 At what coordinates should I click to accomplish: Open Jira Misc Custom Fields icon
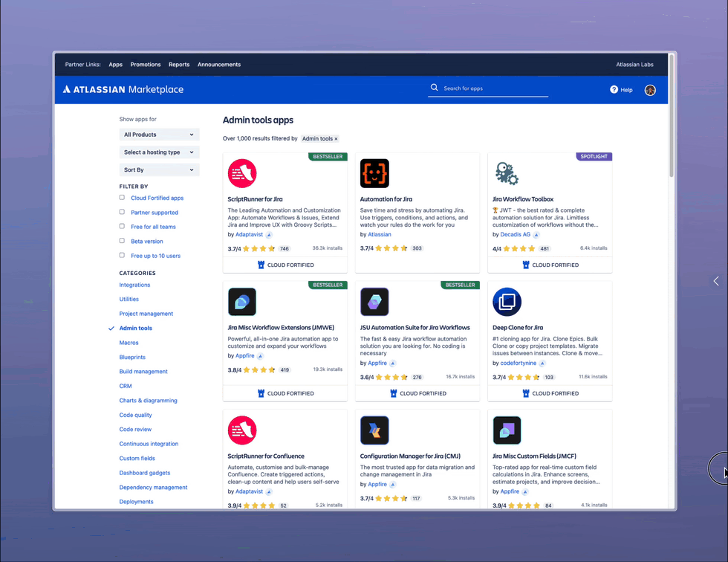507,430
